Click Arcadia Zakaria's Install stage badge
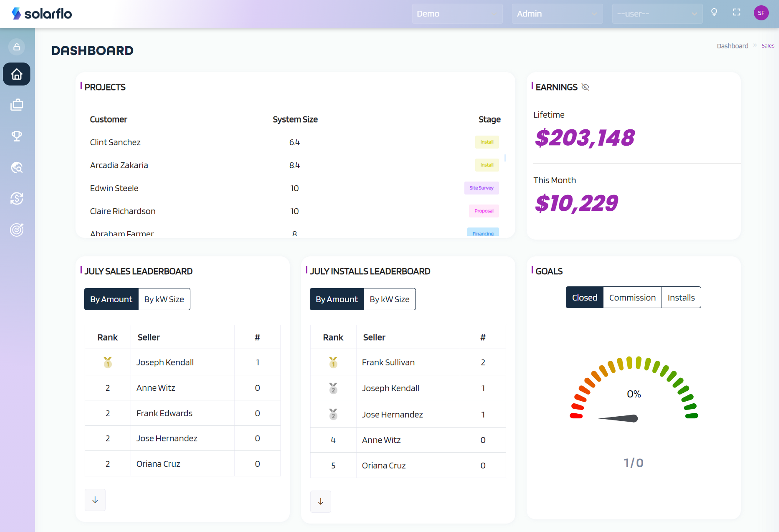This screenshot has height=532, width=779. pos(487,165)
